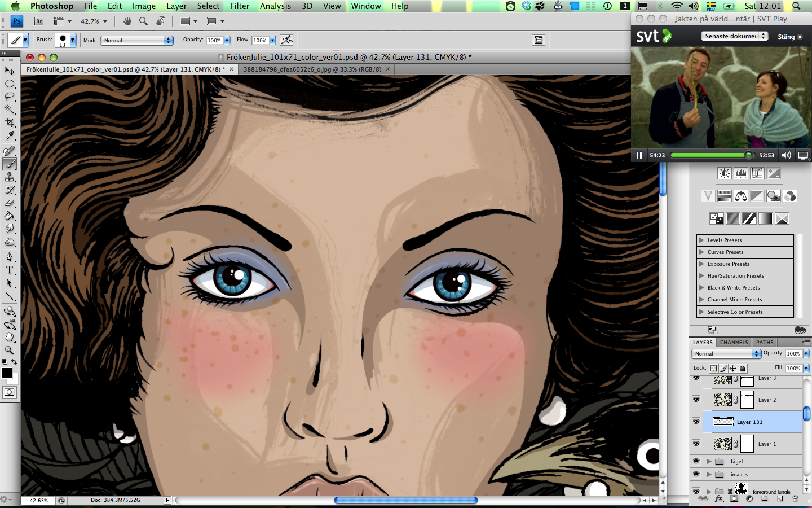Expand the fågel layer group
The width and height of the screenshot is (812, 508).
point(709,461)
